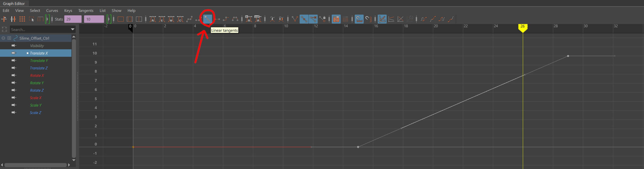This screenshot has width=644, height=169.
Task: Apply post-infinity cycle to curve
Action: 442,19
